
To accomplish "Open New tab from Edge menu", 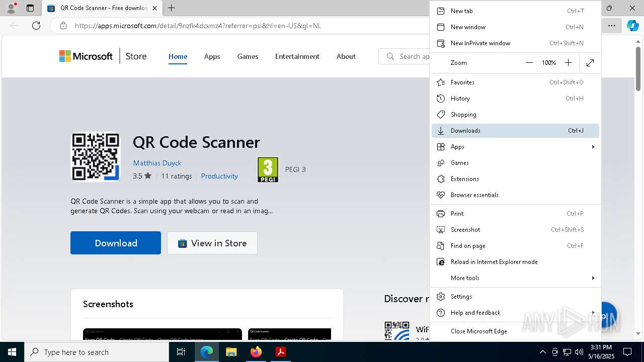I will click(x=515, y=11).
